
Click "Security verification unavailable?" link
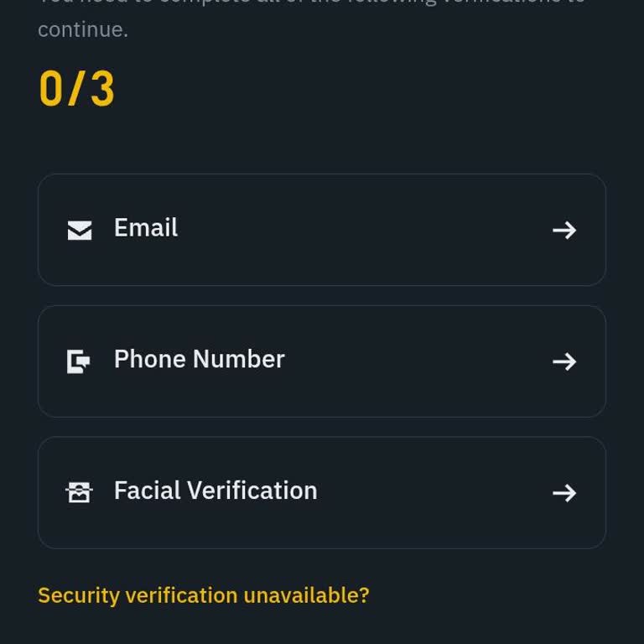(x=204, y=595)
